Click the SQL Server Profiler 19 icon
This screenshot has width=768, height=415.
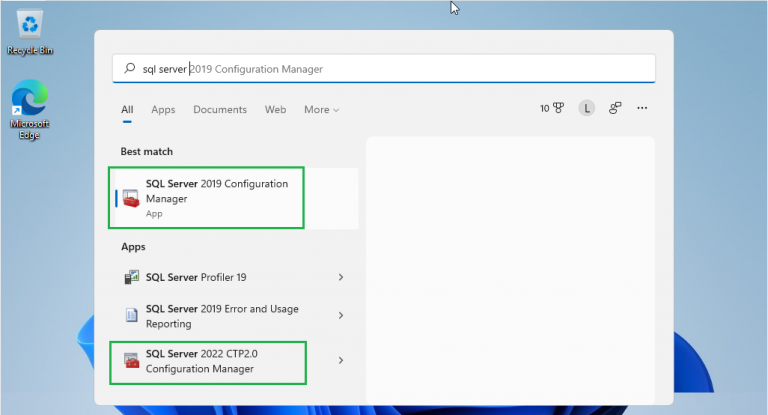(x=131, y=277)
